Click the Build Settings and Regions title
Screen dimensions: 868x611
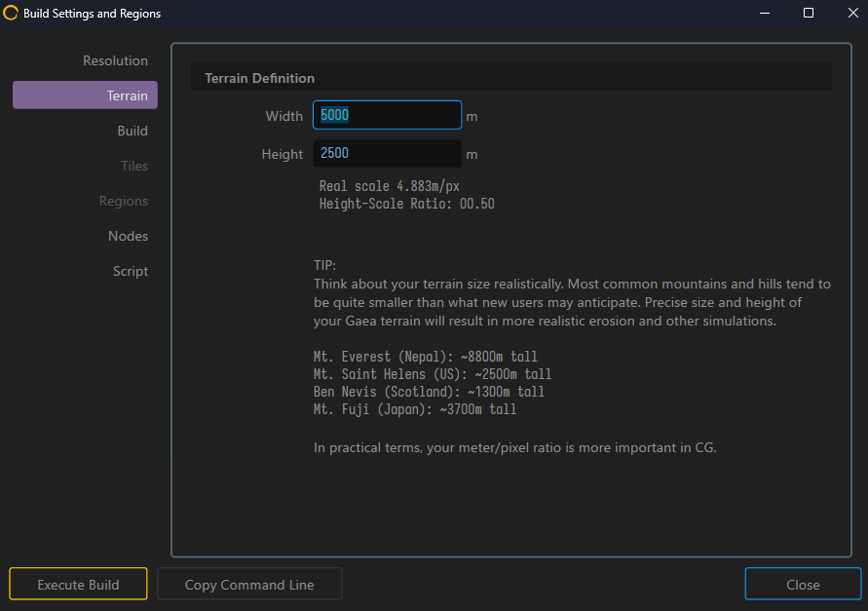pos(92,14)
